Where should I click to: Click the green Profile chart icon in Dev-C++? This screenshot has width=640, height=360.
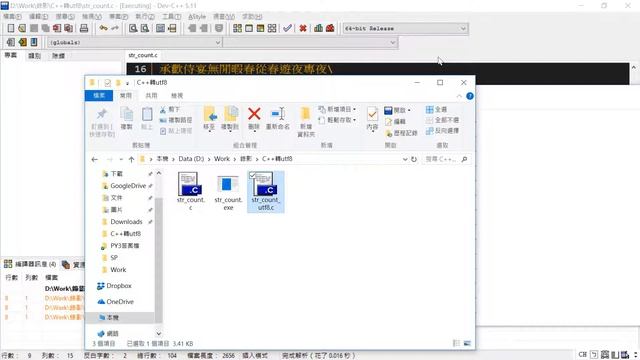click(x=318, y=28)
